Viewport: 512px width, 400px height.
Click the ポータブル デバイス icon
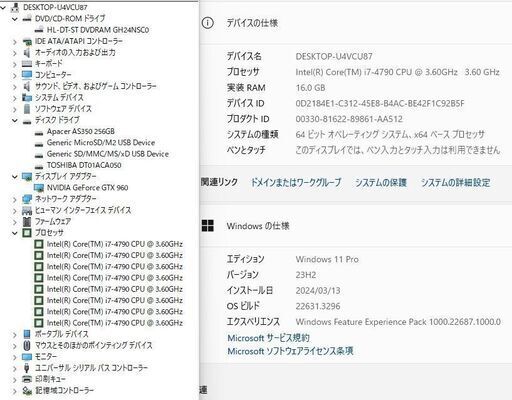click(x=27, y=334)
